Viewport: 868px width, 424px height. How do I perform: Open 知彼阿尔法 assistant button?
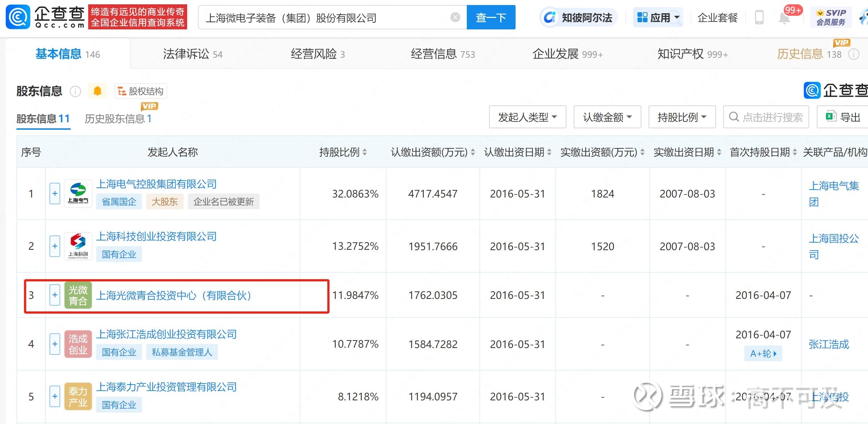[578, 17]
